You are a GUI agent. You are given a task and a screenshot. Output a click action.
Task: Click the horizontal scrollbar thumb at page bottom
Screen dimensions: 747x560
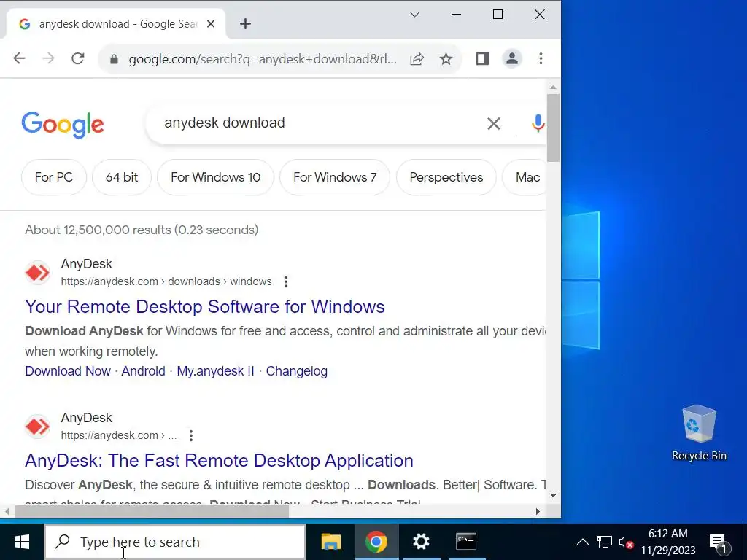152,511
